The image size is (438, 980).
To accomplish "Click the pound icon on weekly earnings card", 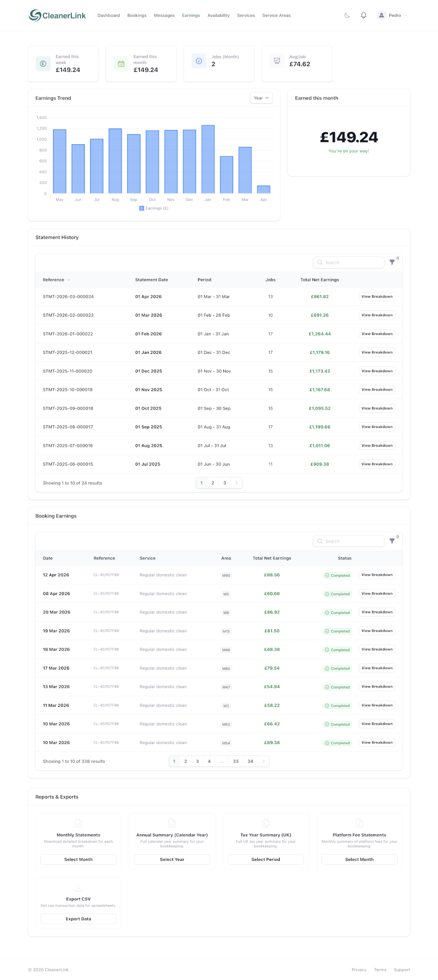I will click(43, 63).
